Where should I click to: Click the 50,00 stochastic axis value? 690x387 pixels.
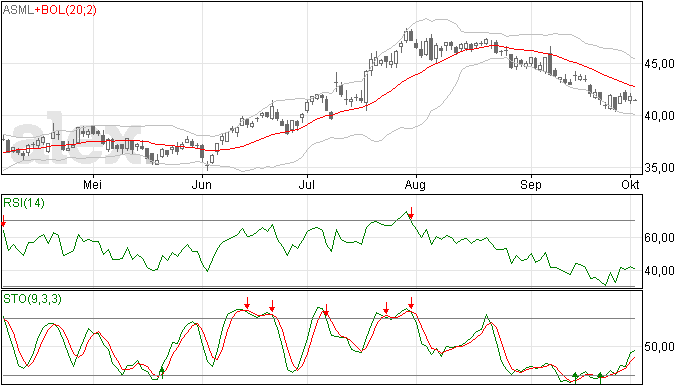[x=659, y=347]
